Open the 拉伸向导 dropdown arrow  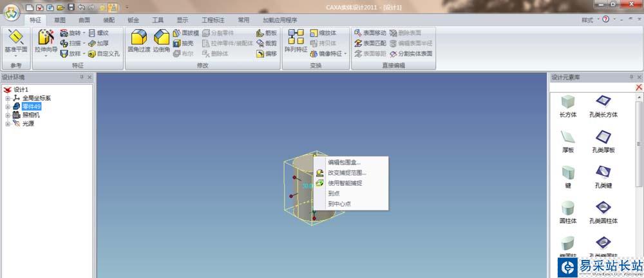46,55
